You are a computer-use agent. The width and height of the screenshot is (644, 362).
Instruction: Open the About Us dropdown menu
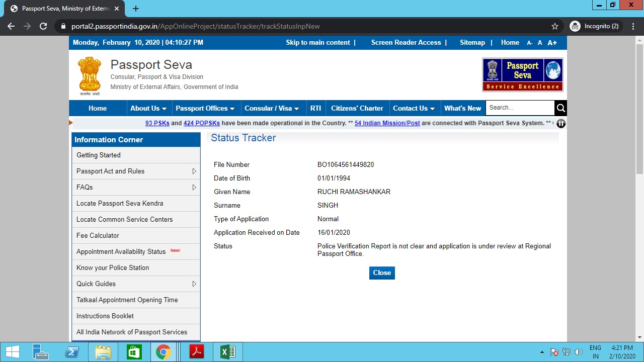pos(148,108)
